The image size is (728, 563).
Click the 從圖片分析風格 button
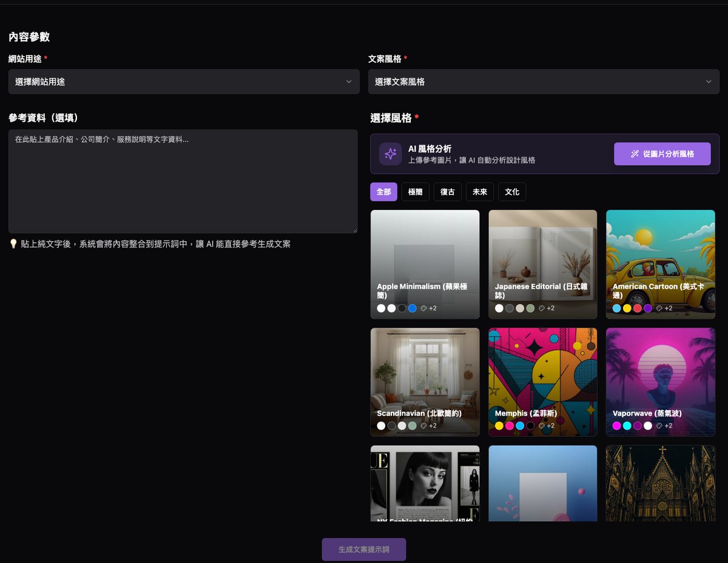pos(662,154)
